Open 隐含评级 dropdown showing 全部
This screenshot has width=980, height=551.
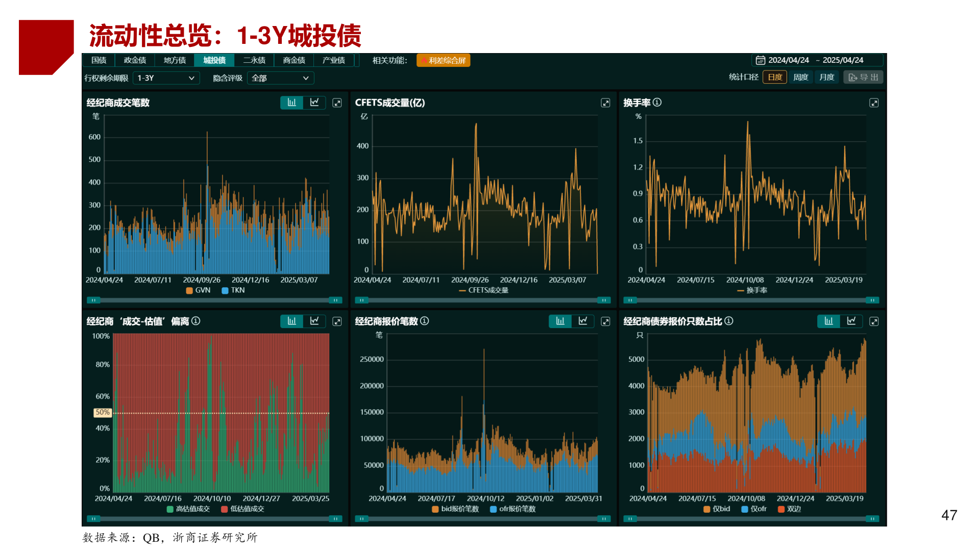(280, 78)
